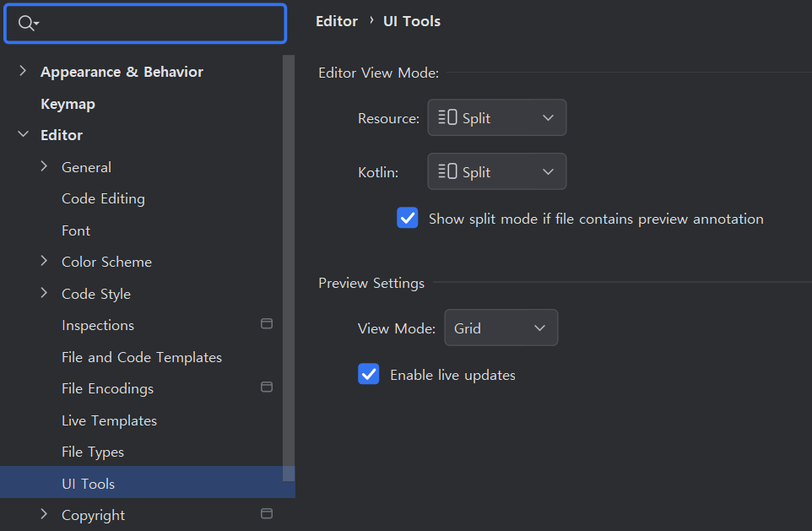Click the project-level icon beside Copyright
Screen dimensions: 812x531
[x=267, y=513]
